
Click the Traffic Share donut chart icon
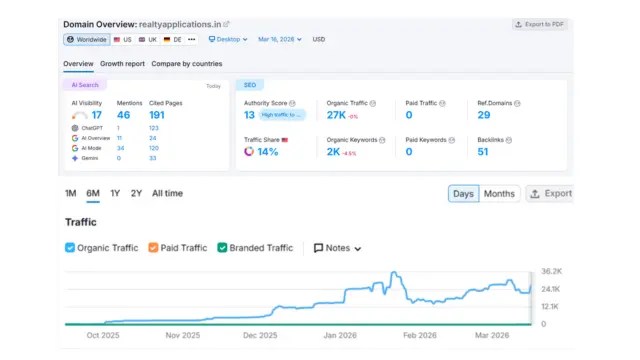[249, 152]
